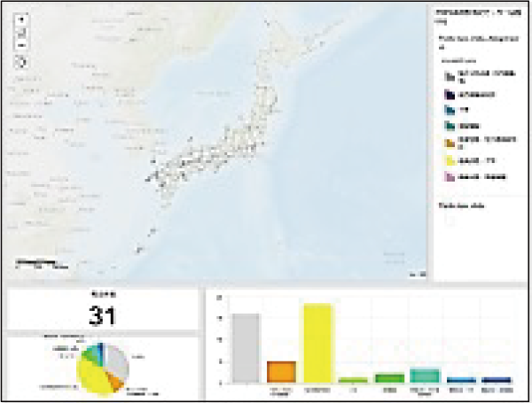Select the blue legend symbol
The width and height of the screenshot is (532, 403).
451,110
